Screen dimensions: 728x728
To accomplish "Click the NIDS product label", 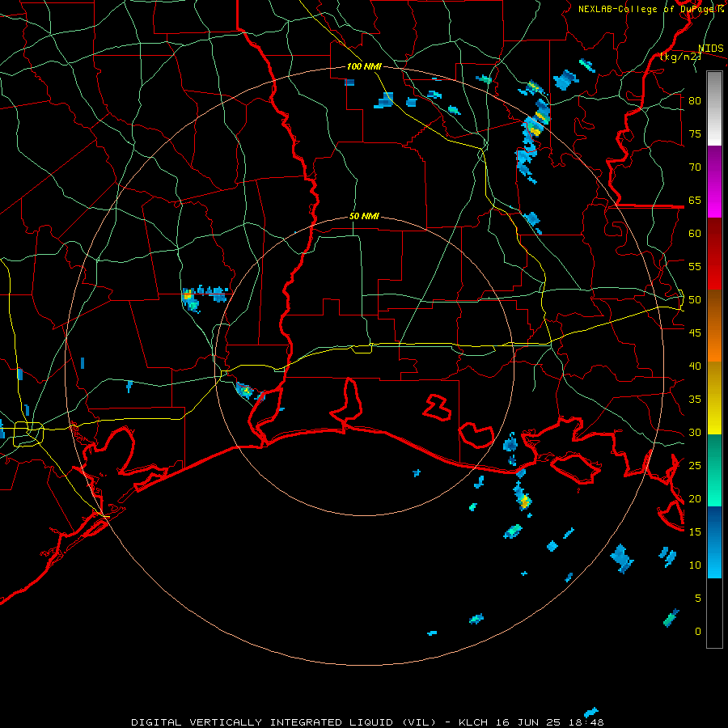I will coord(711,49).
